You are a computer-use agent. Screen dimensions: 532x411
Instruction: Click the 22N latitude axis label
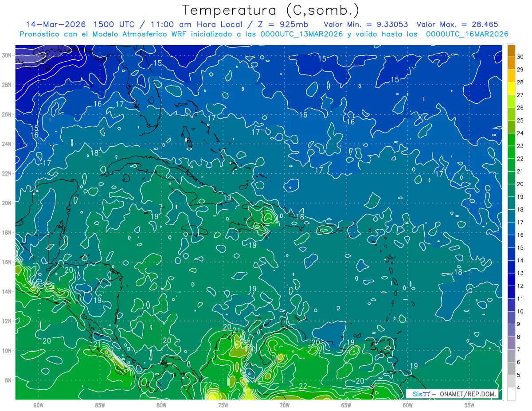[7, 173]
